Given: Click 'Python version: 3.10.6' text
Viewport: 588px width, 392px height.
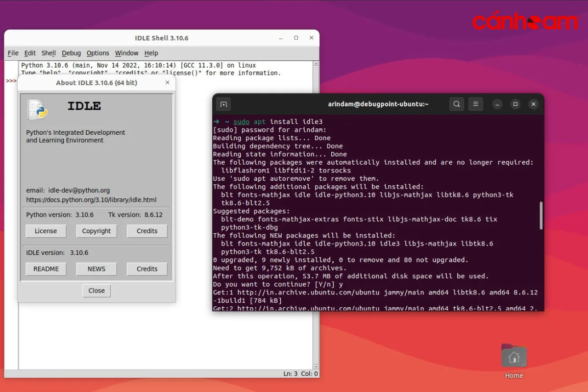Looking at the screenshot, I should 60,215.
